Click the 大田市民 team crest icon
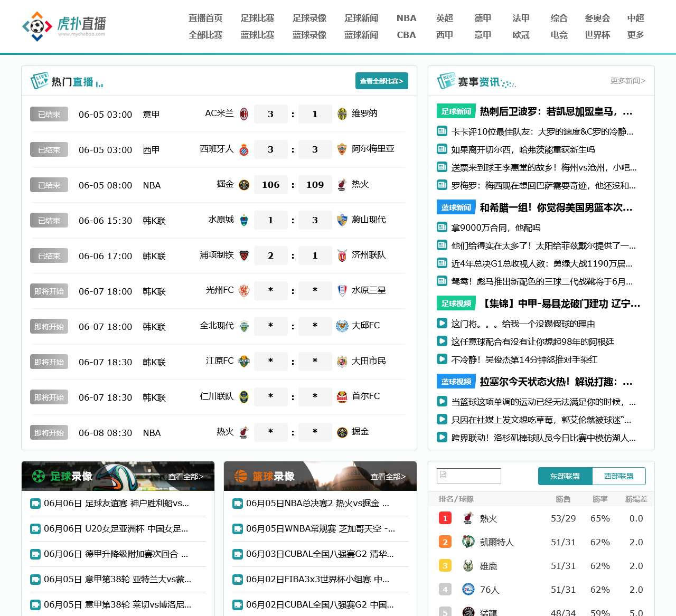The width and height of the screenshot is (676, 616). tap(342, 361)
